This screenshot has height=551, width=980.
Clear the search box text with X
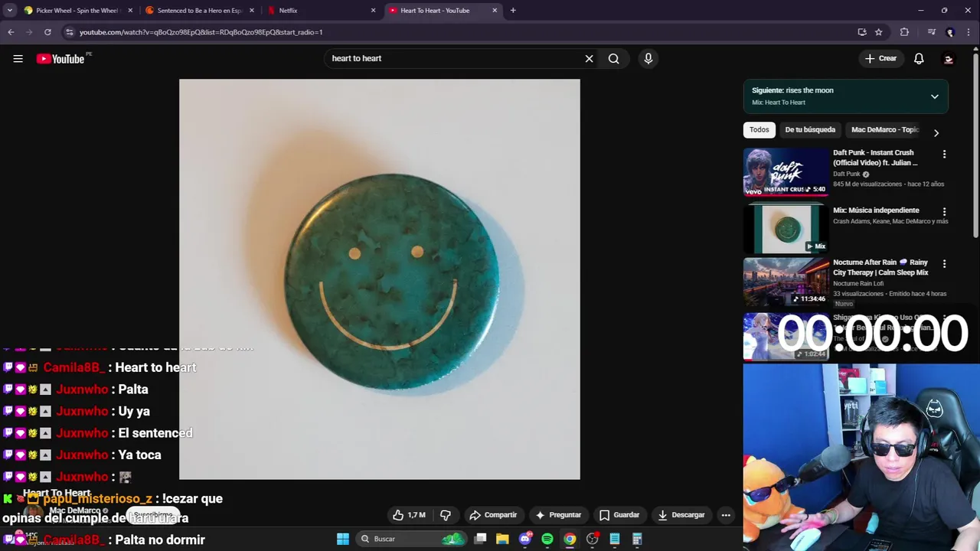589,59
